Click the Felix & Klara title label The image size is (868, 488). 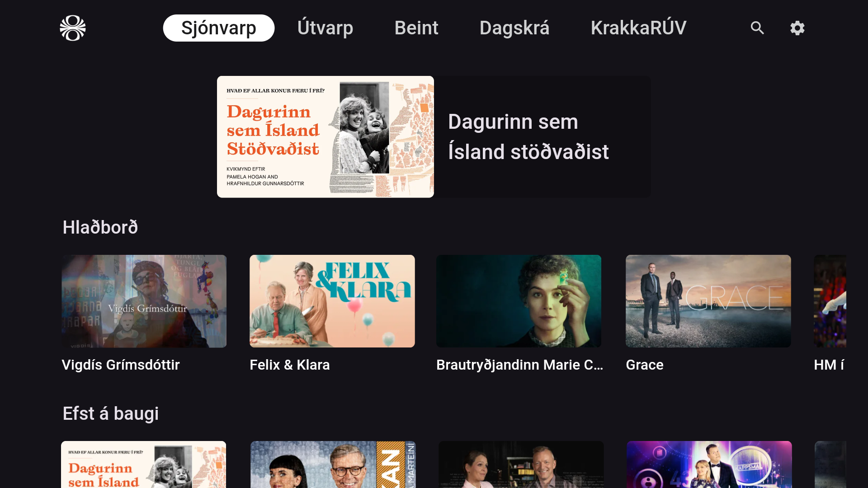pyautogui.click(x=290, y=365)
